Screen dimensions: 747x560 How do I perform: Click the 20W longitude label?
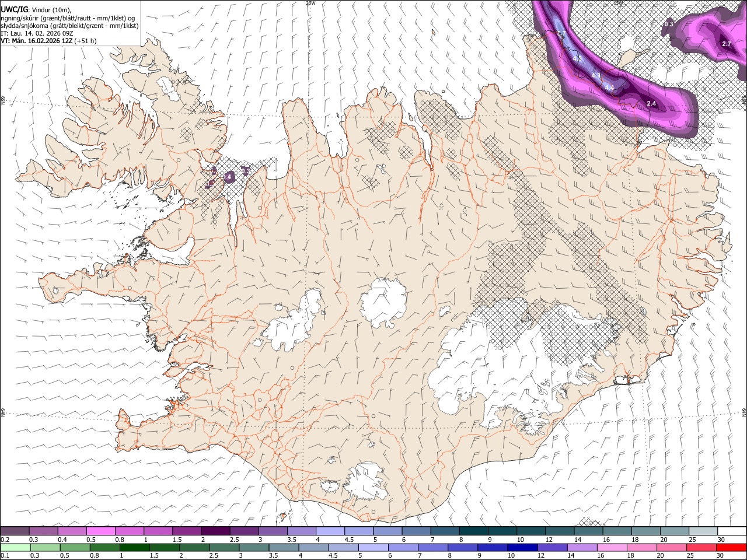coord(310,3)
